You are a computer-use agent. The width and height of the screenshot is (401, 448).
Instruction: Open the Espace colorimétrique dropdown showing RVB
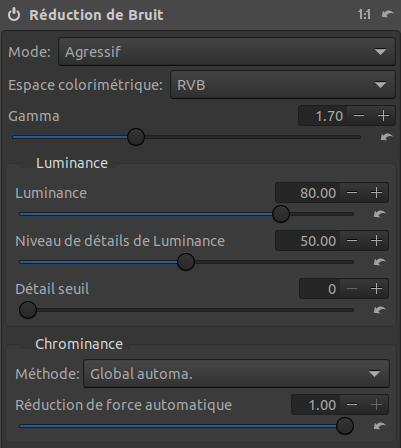point(283,85)
